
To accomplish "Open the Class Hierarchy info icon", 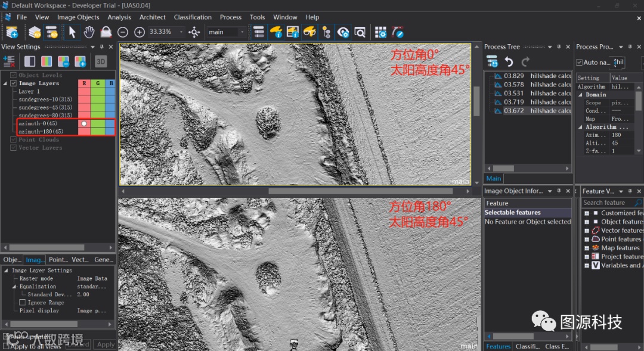I will pos(276,32).
